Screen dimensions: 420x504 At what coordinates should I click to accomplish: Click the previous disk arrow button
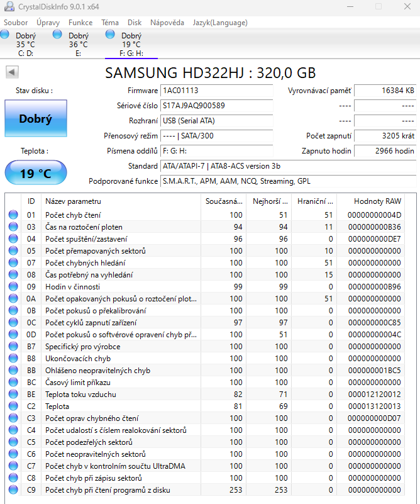tap(12, 72)
